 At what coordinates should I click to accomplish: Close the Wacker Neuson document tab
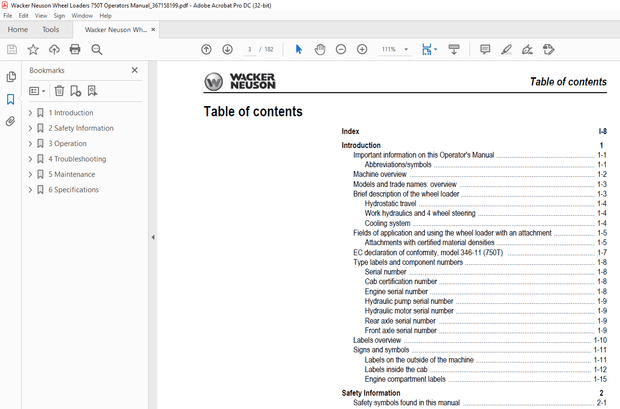[x=153, y=30]
